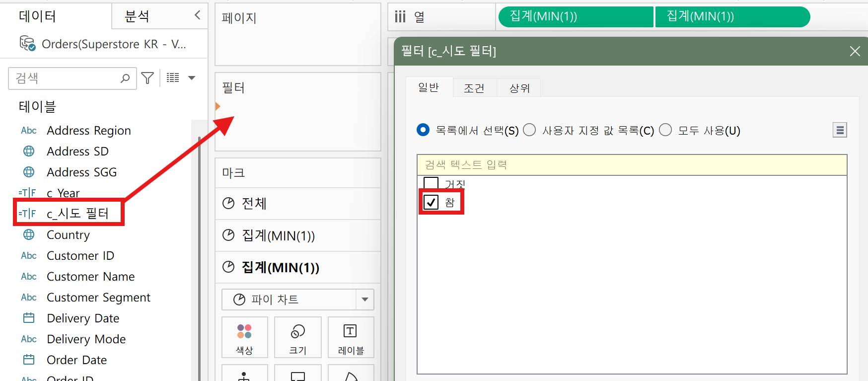Open the 분석 pane tab
Viewport: 868px width, 381px height.
137,16
